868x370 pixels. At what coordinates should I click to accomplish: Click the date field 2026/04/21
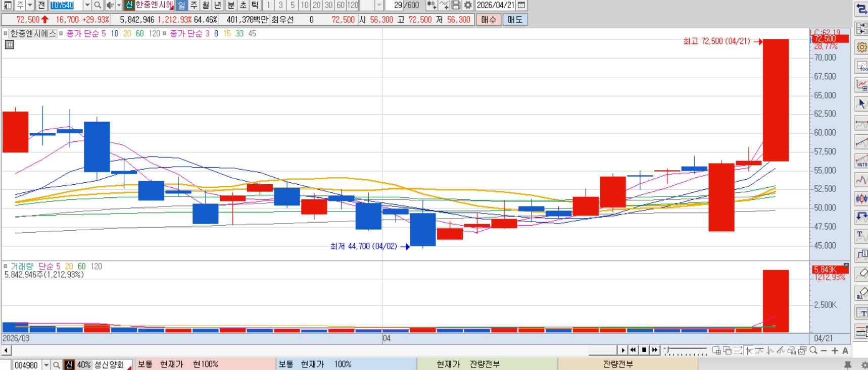(496, 5)
